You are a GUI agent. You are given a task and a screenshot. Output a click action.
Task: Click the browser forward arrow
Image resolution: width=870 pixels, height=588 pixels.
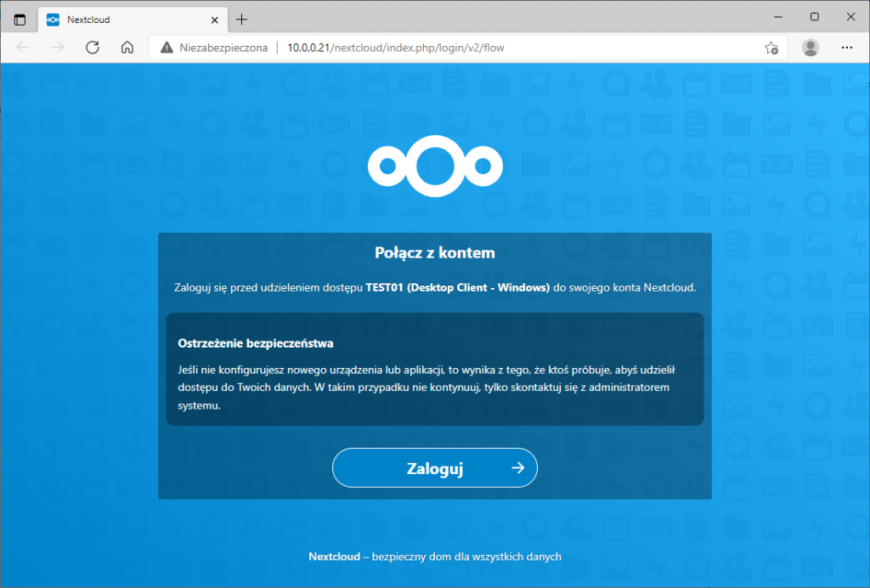58,48
